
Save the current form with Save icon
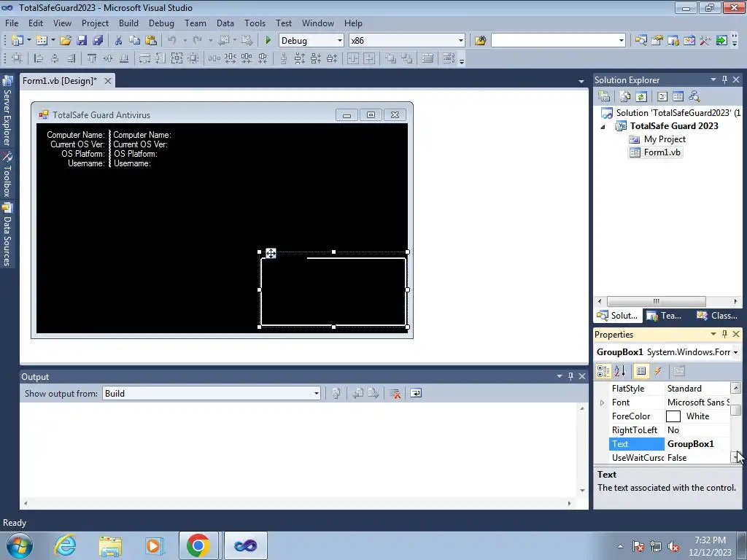click(x=82, y=41)
